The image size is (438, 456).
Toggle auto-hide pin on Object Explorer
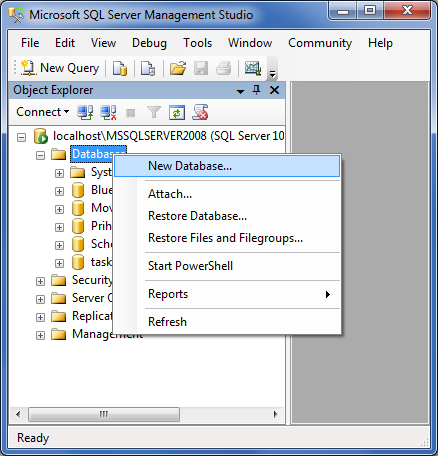click(x=256, y=90)
